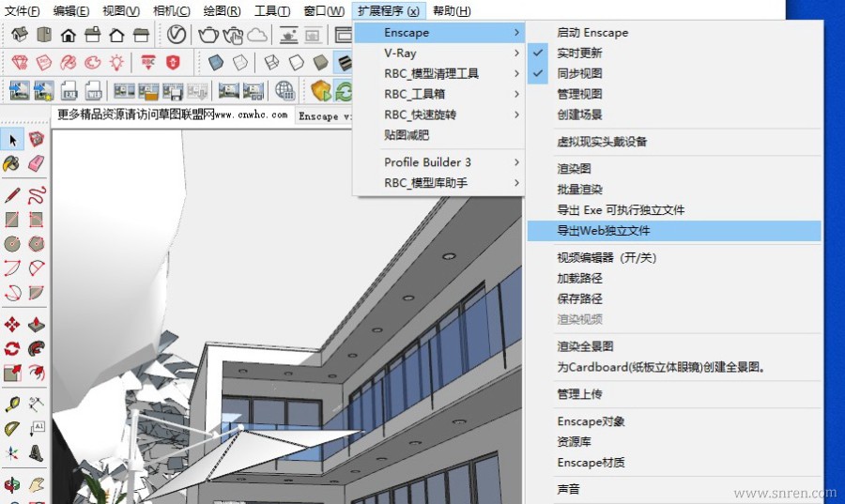Image resolution: width=845 pixels, height=504 pixels.
Task: Open the 帮助(H) menu
Action: (x=452, y=10)
